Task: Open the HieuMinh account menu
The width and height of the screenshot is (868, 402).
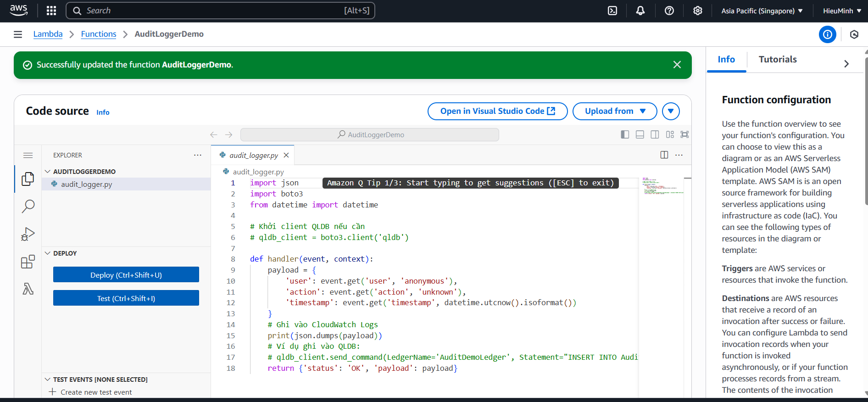Action: 842,11
